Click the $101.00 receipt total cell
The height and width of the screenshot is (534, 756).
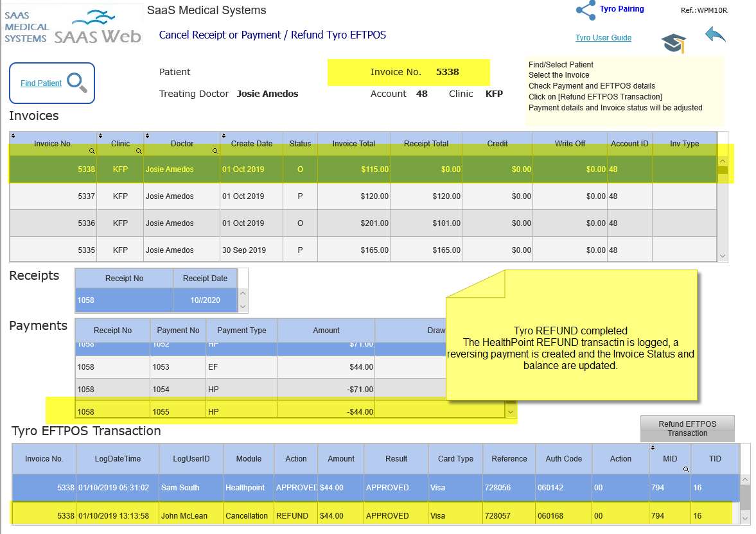coord(426,223)
